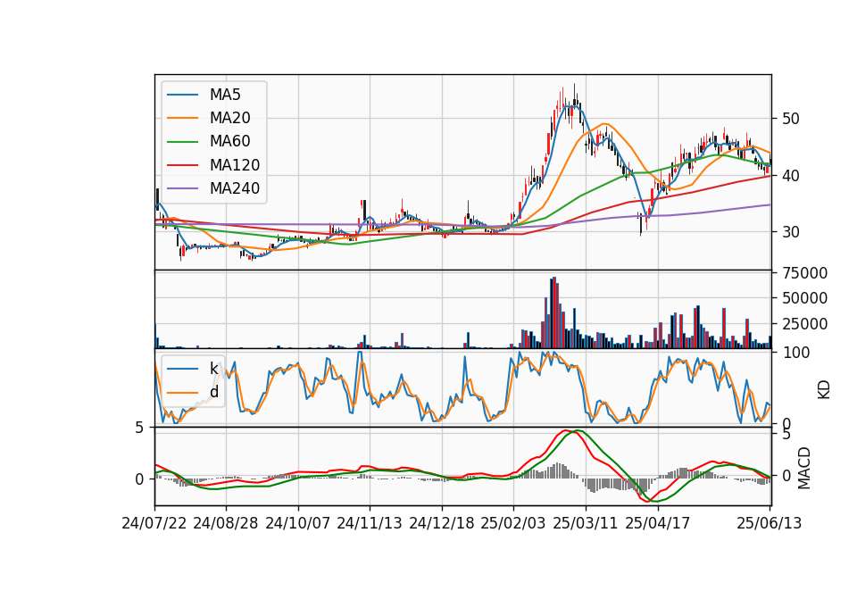Screen dimensions: 857x616
Task: Click the purple MA240 legend line sample
Action: click(182, 188)
